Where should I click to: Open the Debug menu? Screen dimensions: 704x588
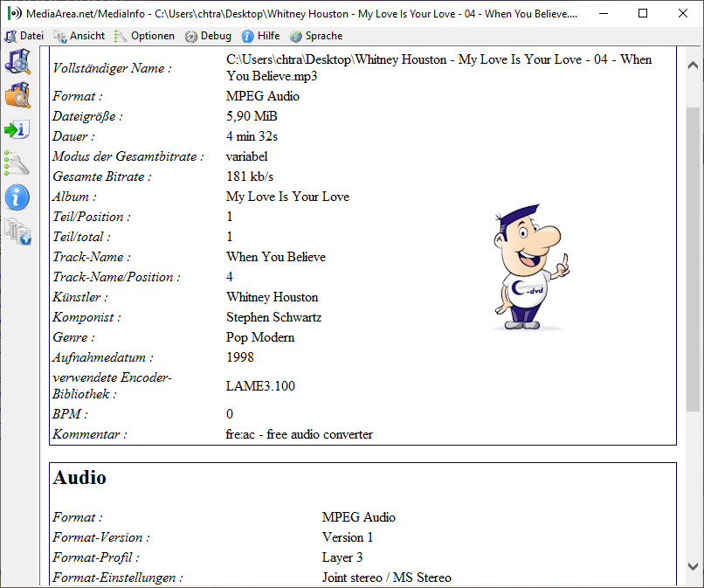click(x=208, y=36)
